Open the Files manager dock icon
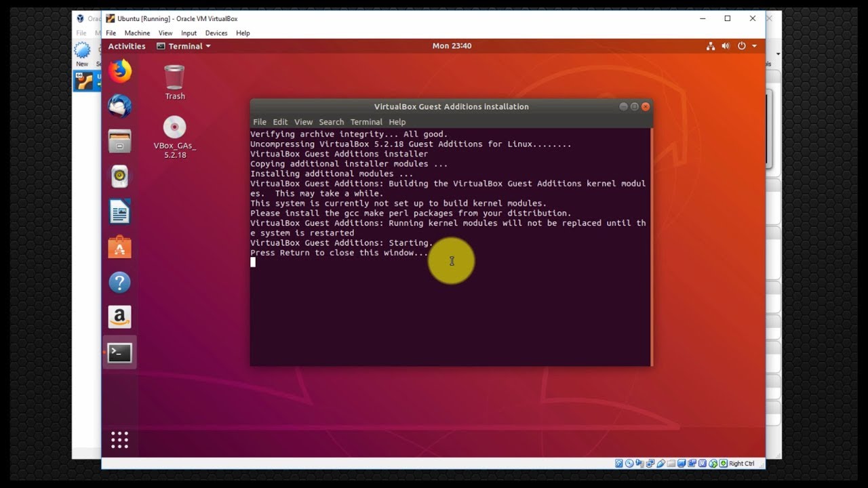This screenshot has width=868, height=488. pyautogui.click(x=120, y=141)
